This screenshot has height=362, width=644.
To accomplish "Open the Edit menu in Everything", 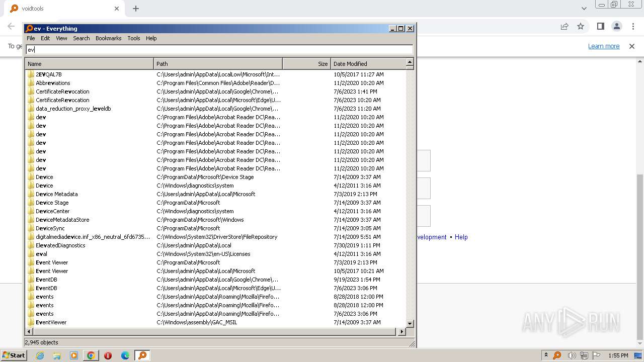I will pos(45,38).
